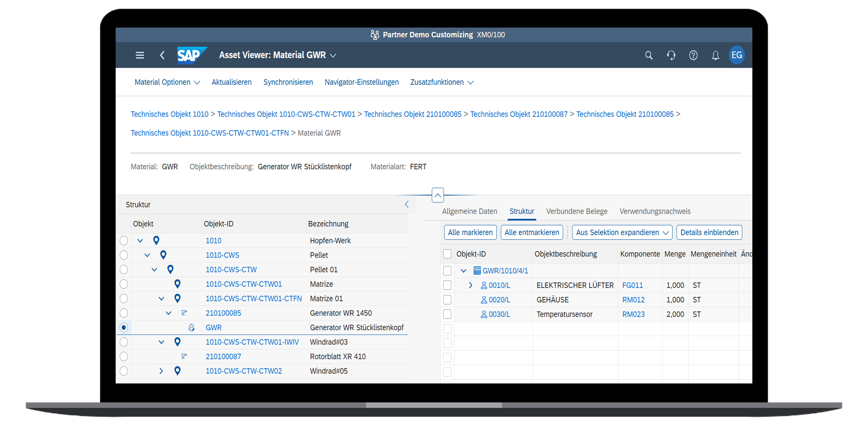This screenshot has height=427, width=868.
Task: Open the search magnifier icon
Action: (x=649, y=55)
